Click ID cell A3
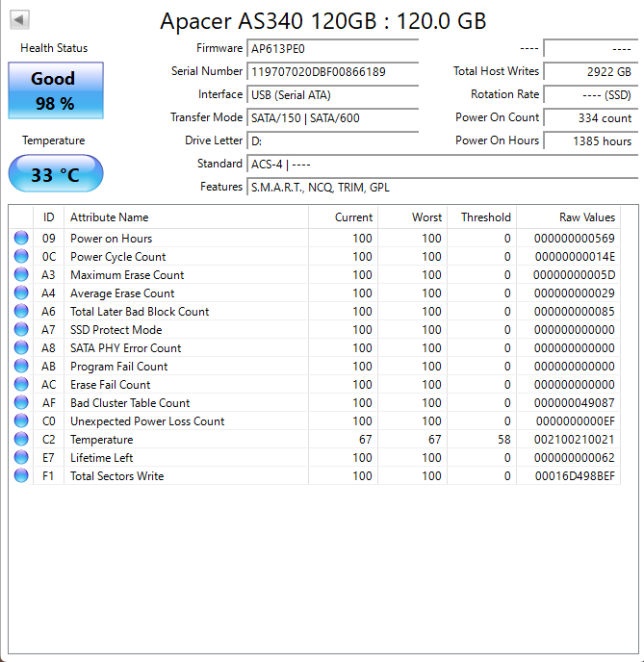Image resolution: width=644 pixels, height=662 pixels. 48,275
